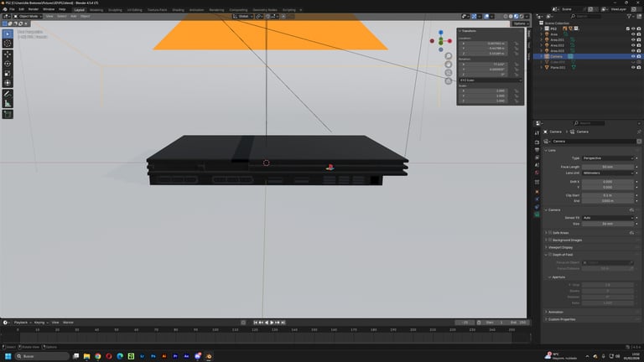This screenshot has height=362, width=644.
Task: Open the Physics properties tab
Action: click(x=537, y=199)
